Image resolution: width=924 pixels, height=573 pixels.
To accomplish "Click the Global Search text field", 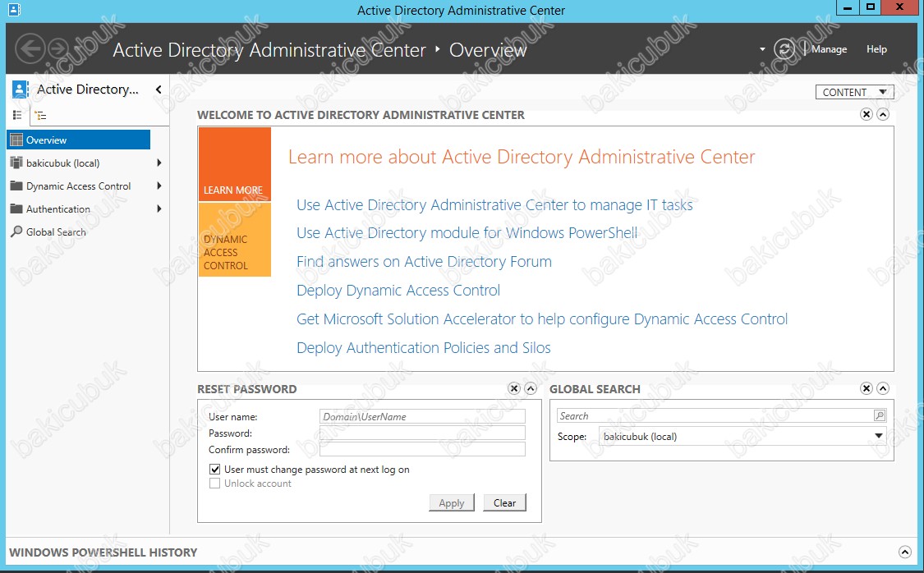I will pos(715,415).
